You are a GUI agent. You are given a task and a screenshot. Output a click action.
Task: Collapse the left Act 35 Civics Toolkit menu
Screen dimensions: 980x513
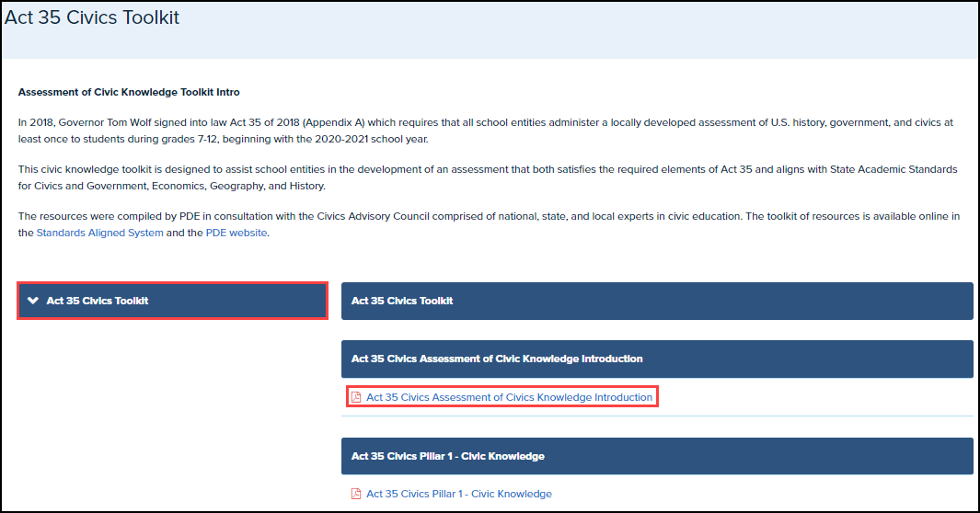[172, 301]
